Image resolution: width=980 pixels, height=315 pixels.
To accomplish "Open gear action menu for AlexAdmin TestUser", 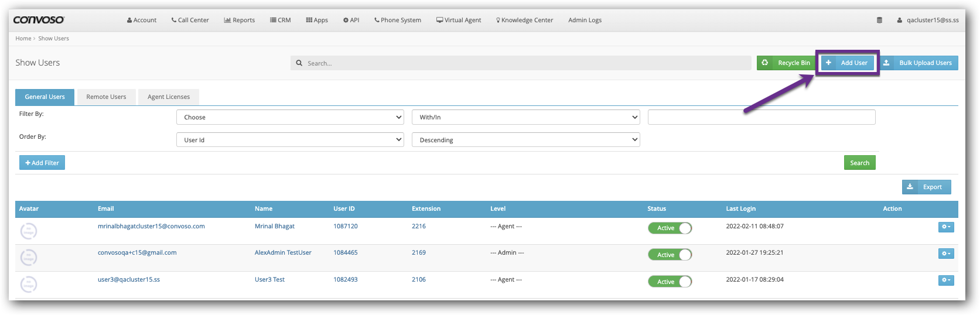I will pyautogui.click(x=945, y=254).
